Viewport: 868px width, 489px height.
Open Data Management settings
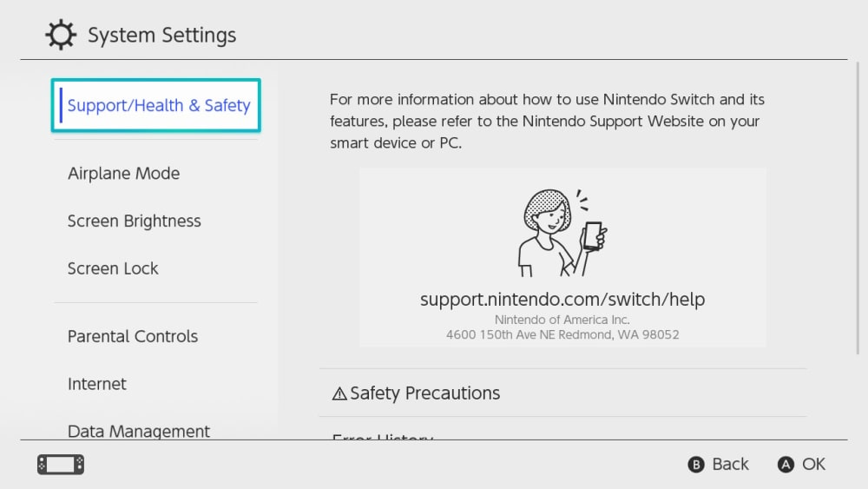pyautogui.click(x=139, y=431)
